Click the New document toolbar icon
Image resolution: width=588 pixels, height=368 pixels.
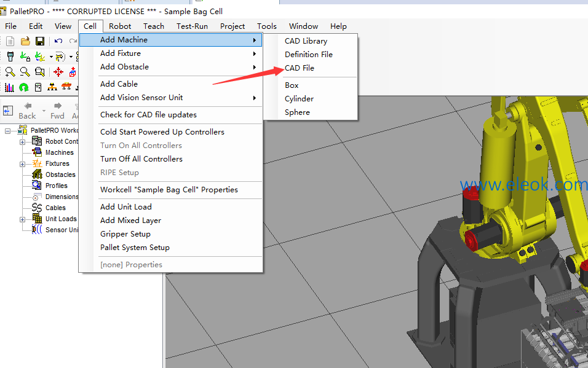(10, 41)
